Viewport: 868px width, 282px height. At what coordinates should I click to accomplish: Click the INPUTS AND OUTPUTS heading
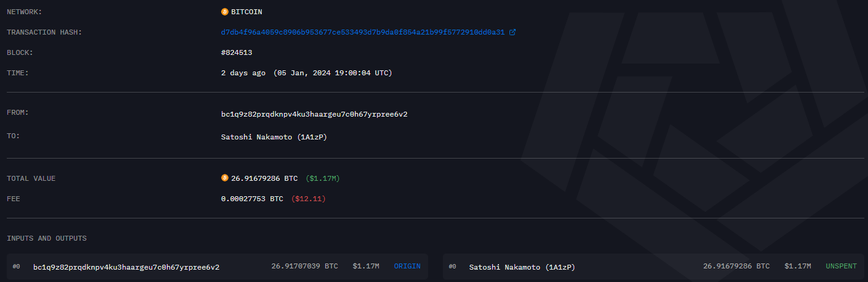pos(47,238)
